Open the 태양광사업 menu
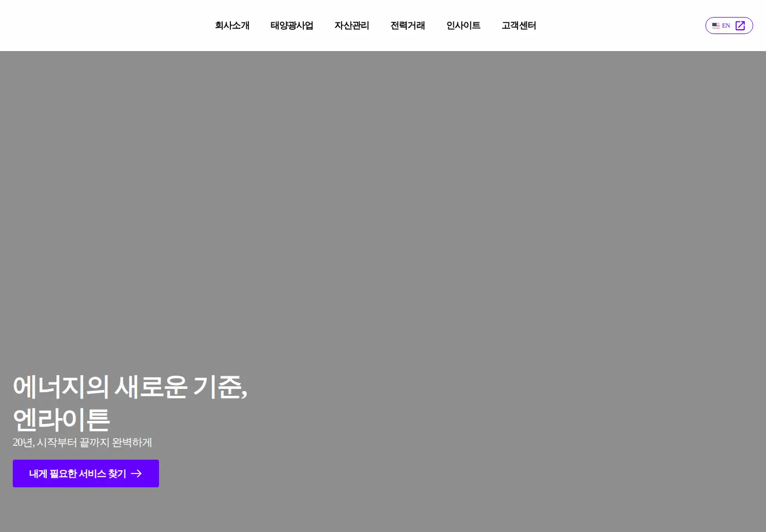766x532 pixels. pyautogui.click(x=292, y=26)
